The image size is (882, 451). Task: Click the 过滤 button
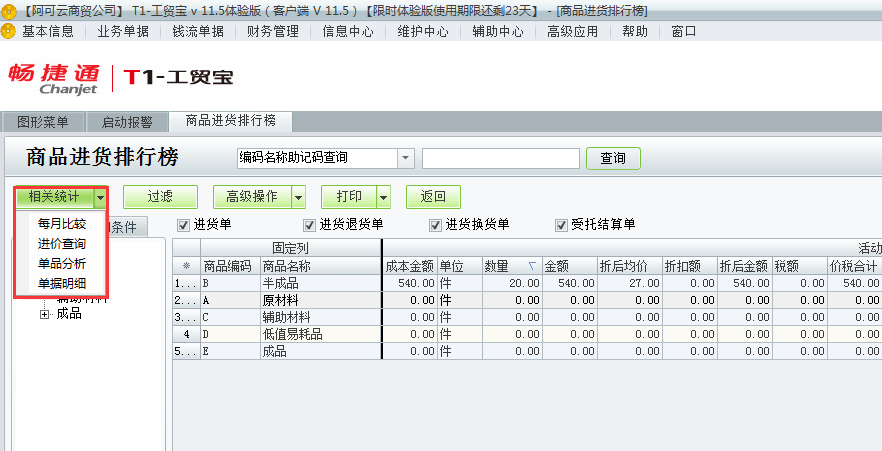tap(160, 197)
